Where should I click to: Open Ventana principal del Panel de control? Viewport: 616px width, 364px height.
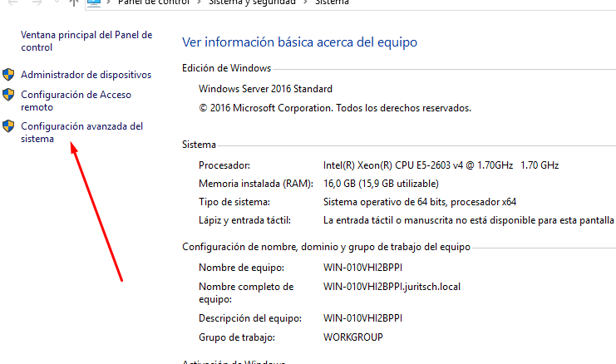(x=86, y=41)
